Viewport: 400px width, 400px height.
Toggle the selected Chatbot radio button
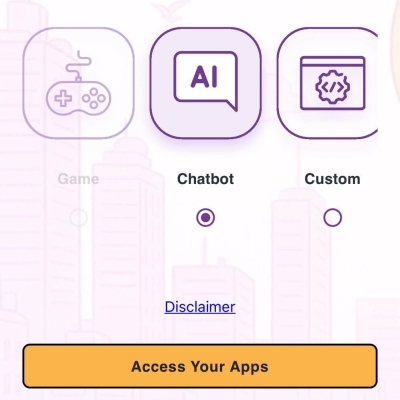(x=206, y=218)
